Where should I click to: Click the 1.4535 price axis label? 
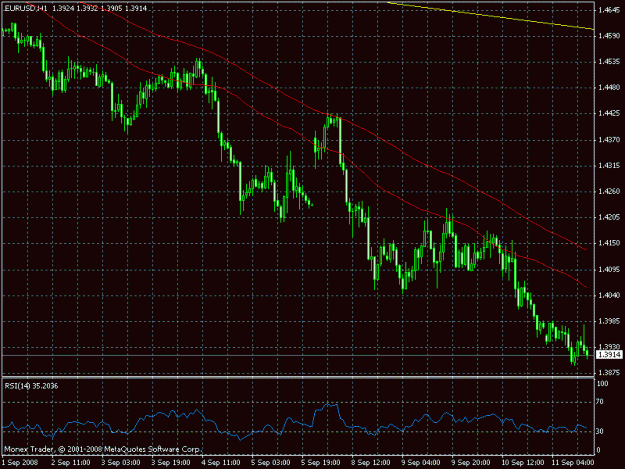(610, 62)
